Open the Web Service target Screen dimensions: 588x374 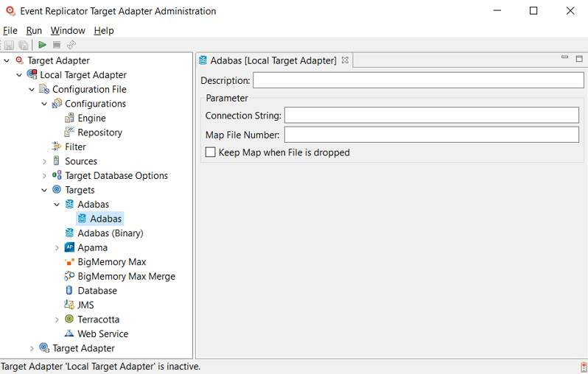102,334
